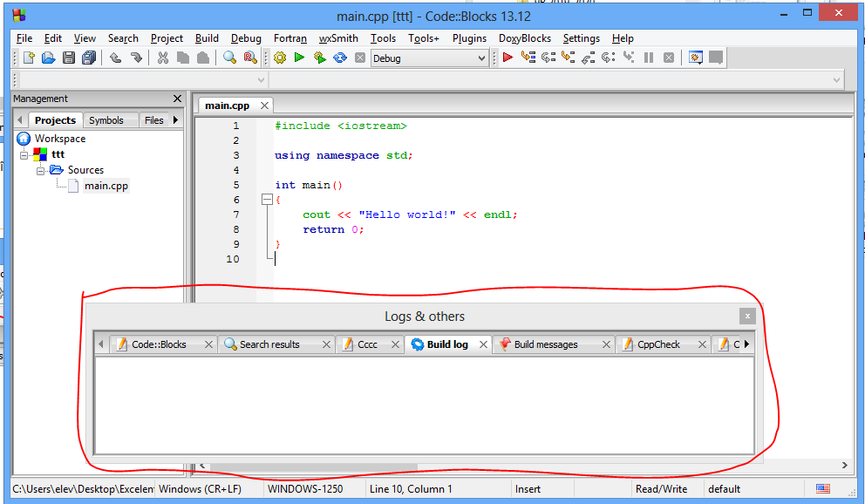
Task: Click the Step out debug icon
Action: tap(588, 58)
